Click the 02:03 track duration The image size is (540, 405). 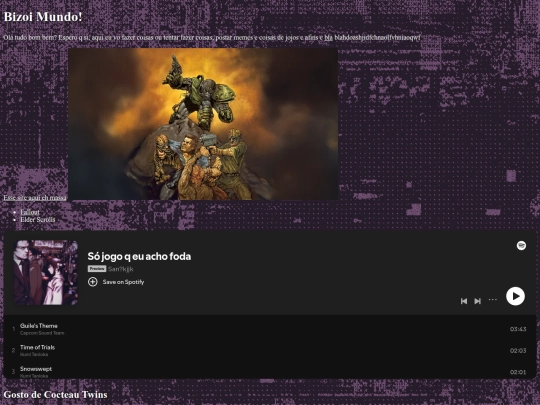pyautogui.click(x=518, y=351)
